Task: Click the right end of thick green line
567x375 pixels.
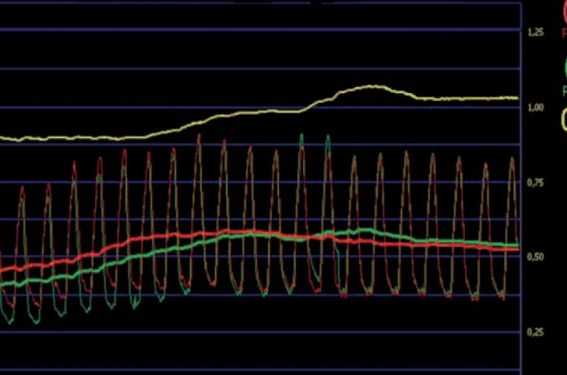Action: (x=516, y=245)
